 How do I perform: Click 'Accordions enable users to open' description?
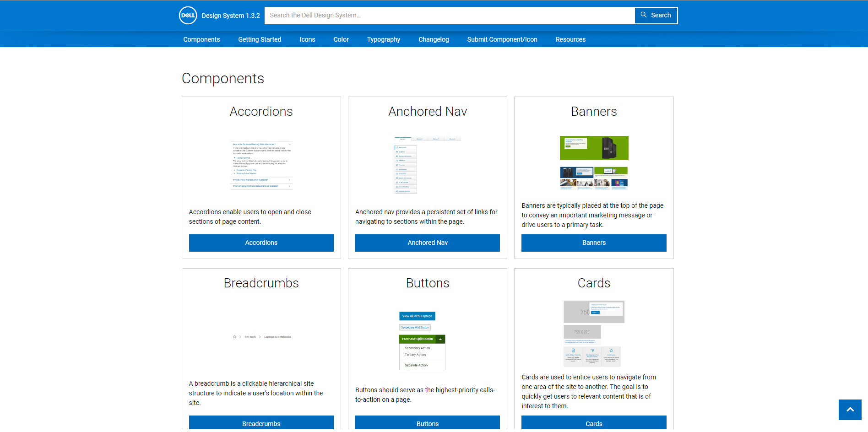click(250, 216)
